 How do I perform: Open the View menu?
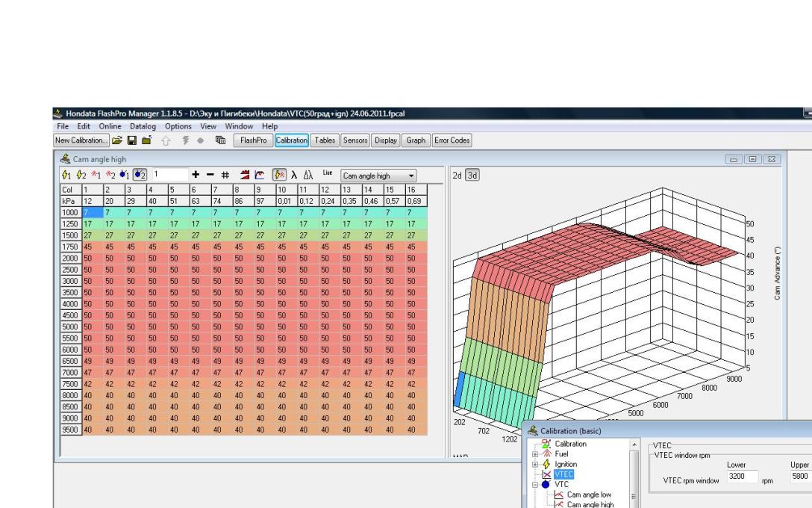click(208, 126)
